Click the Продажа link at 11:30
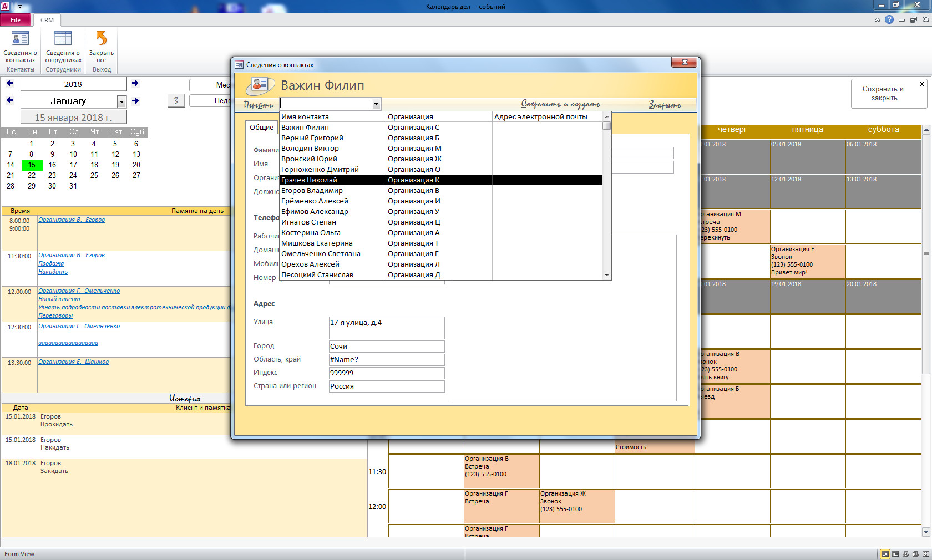The width and height of the screenshot is (932, 560). tap(51, 263)
